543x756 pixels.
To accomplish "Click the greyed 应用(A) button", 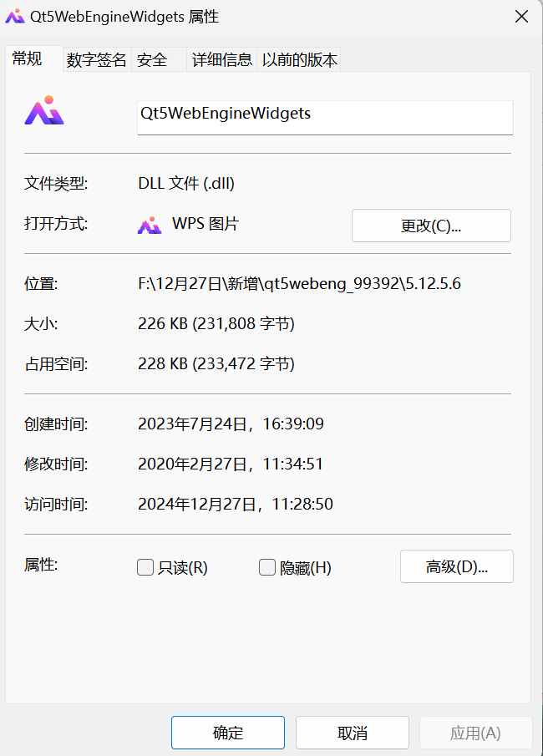I will pyautogui.click(x=475, y=733).
